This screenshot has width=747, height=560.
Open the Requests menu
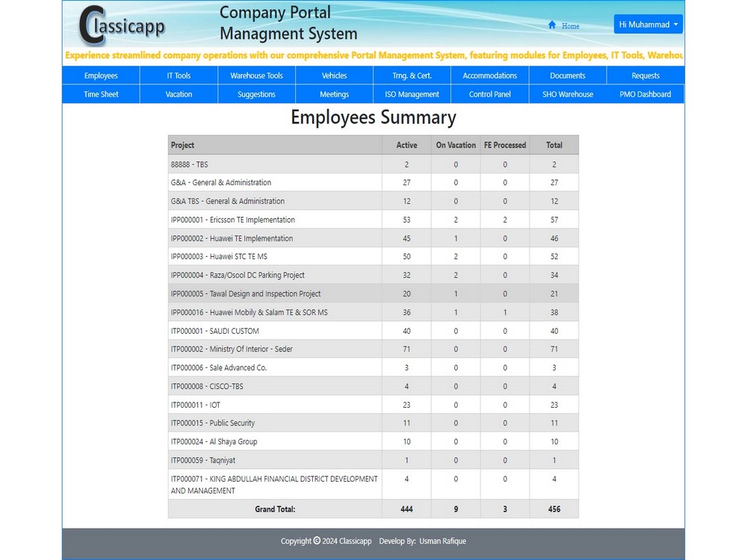(645, 75)
